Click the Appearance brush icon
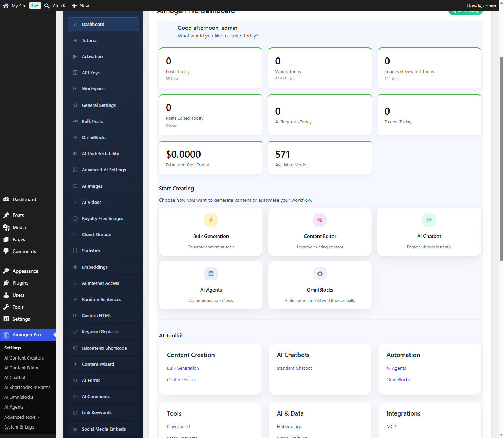 point(6,271)
